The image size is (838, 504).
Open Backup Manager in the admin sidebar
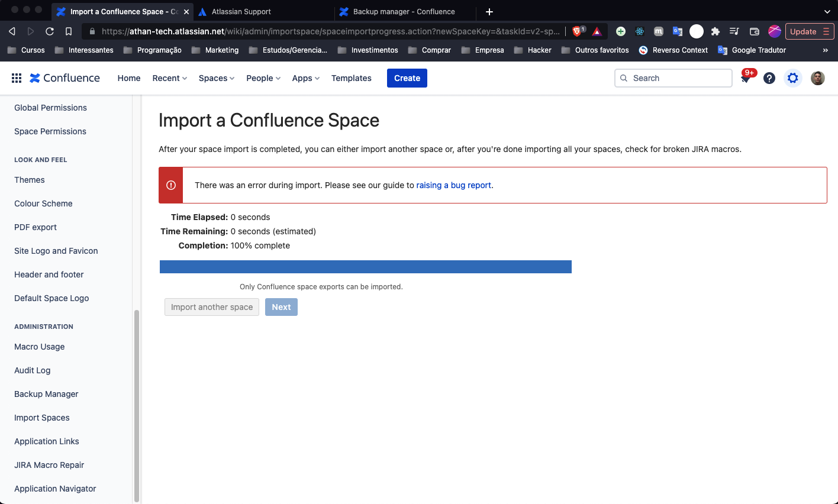(x=46, y=394)
